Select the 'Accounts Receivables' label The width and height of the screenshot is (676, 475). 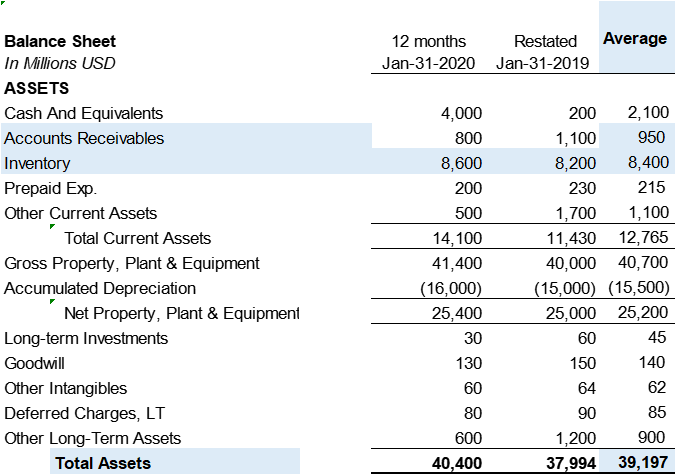pyautogui.click(x=84, y=138)
